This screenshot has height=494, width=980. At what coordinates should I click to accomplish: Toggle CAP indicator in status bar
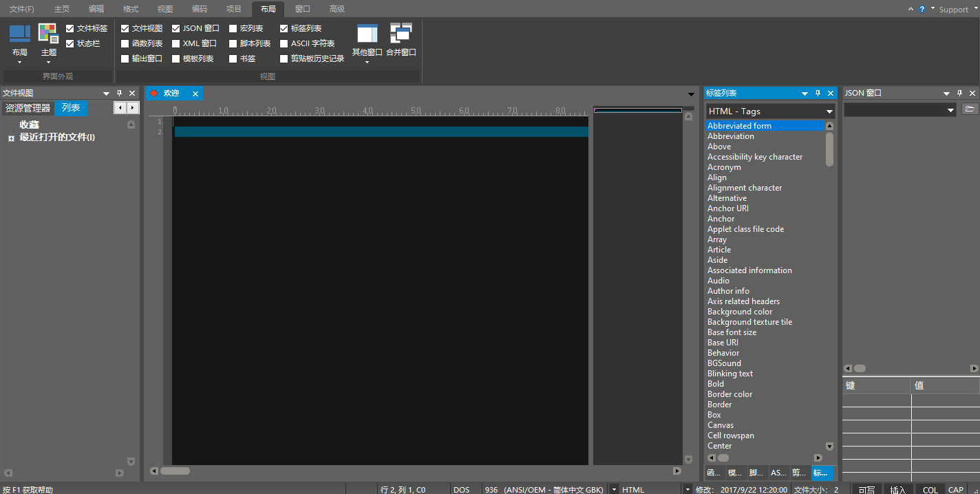coord(956,489)
